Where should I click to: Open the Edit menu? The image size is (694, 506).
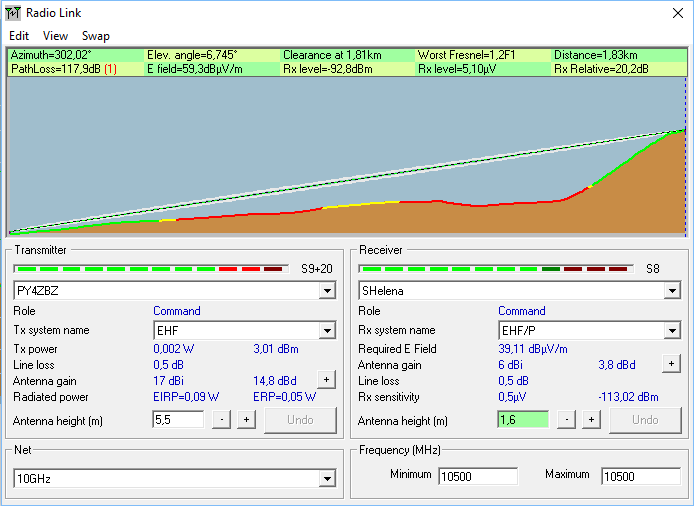[19, 35]
